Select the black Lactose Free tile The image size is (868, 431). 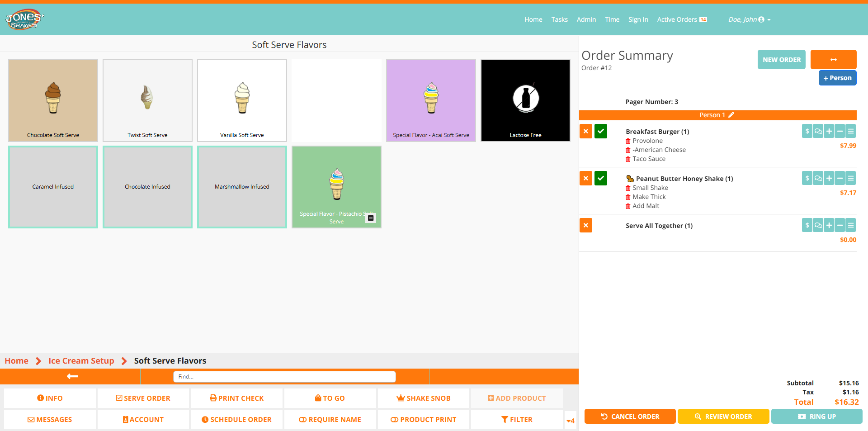[x=525, y=100]
